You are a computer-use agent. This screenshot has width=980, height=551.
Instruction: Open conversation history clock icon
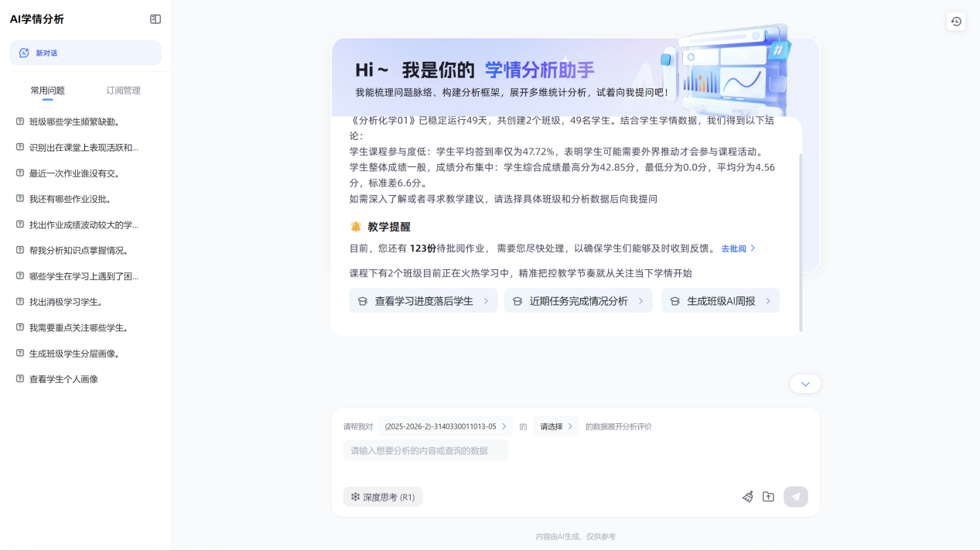coord(956,22)
